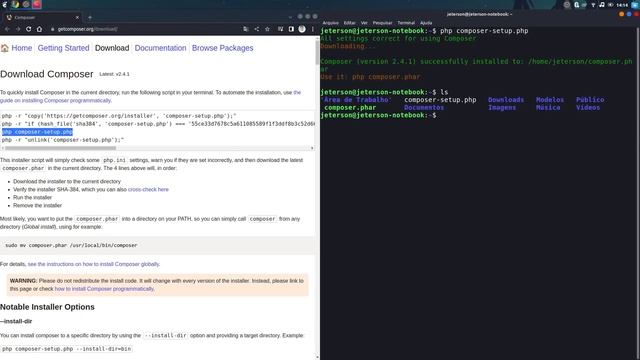Go back in the browser
640x360 pixels.
pos(7,29)
